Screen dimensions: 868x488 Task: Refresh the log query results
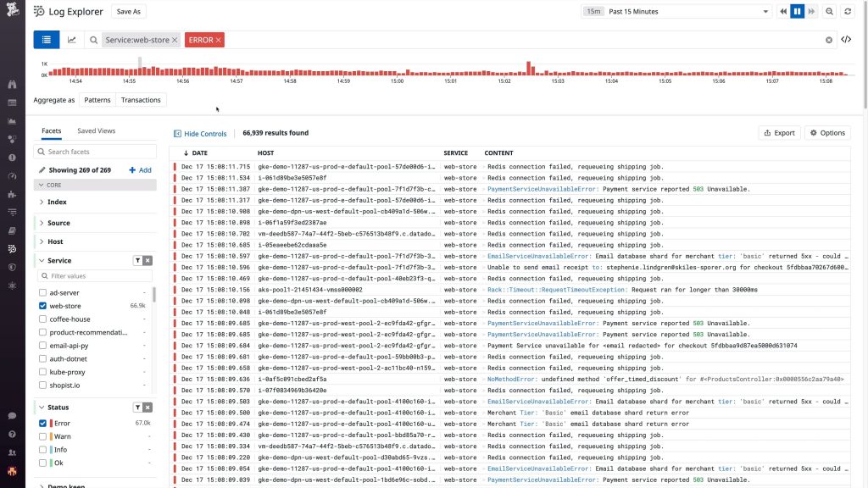coord(849,11)
